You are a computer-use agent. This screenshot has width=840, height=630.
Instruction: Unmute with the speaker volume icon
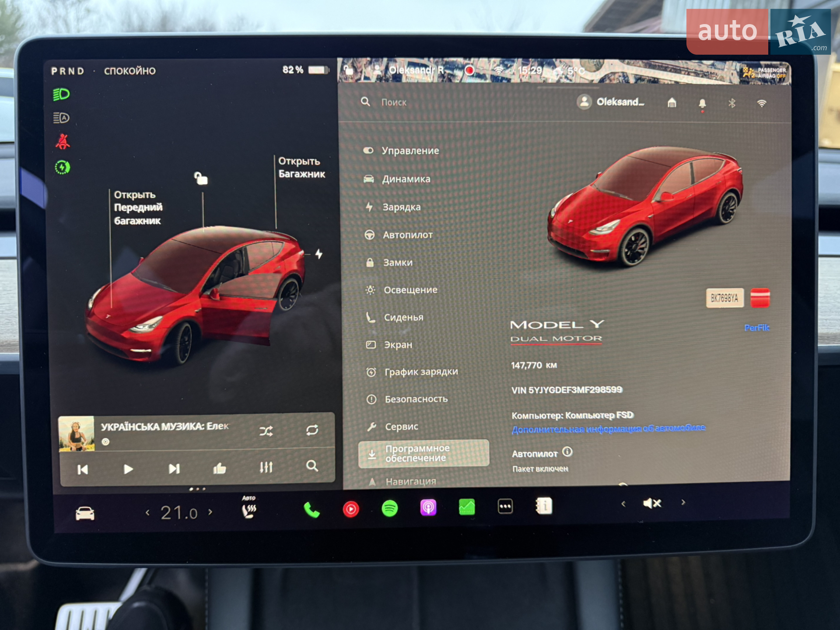[x=652, y=504]
